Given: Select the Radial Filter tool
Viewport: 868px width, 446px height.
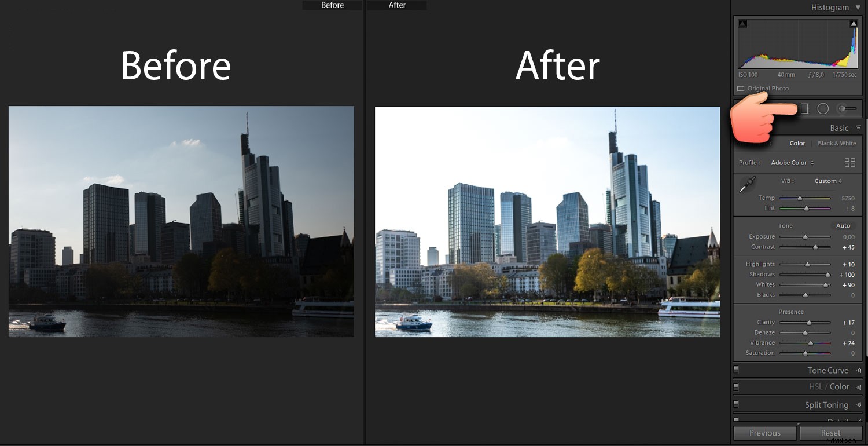Looking at the screenshot, I should pos(823,108).
